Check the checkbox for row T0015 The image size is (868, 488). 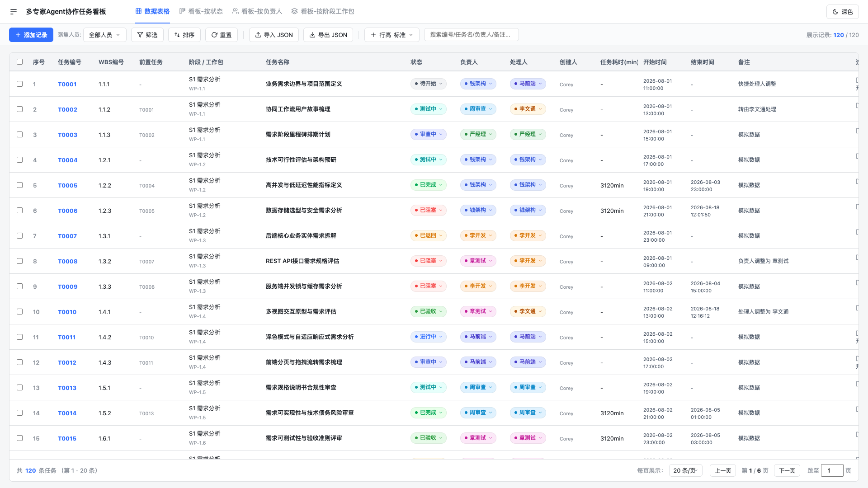[x=19, y=438]
